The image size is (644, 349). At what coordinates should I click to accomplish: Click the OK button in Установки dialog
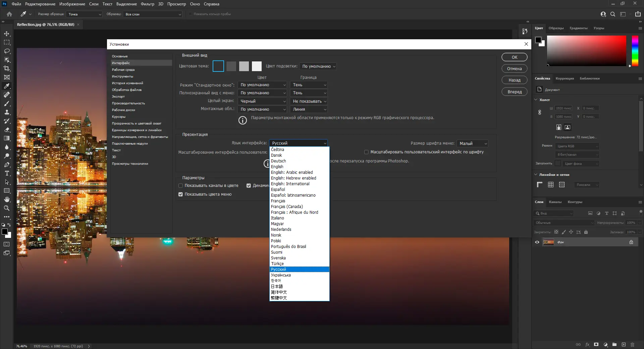[515, 57]
